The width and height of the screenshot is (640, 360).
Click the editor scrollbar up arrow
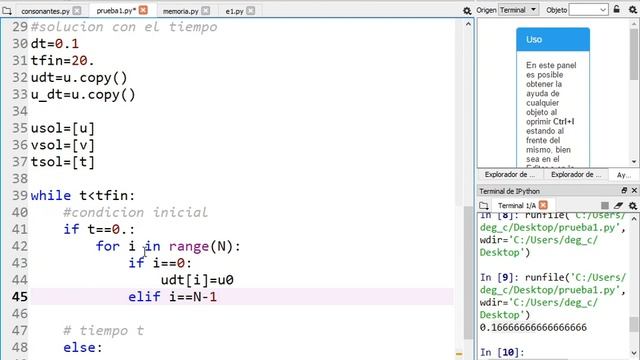[x=468, y=24]
